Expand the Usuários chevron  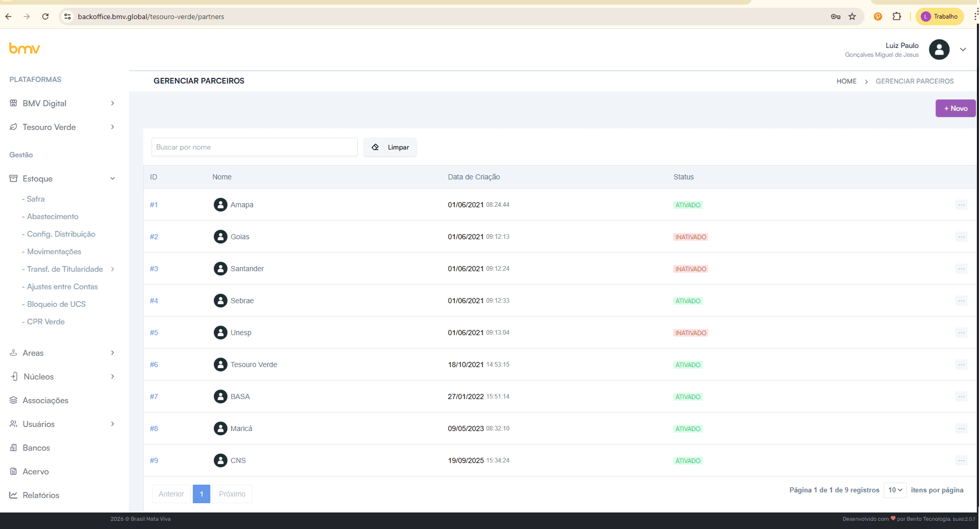point(112,424)
